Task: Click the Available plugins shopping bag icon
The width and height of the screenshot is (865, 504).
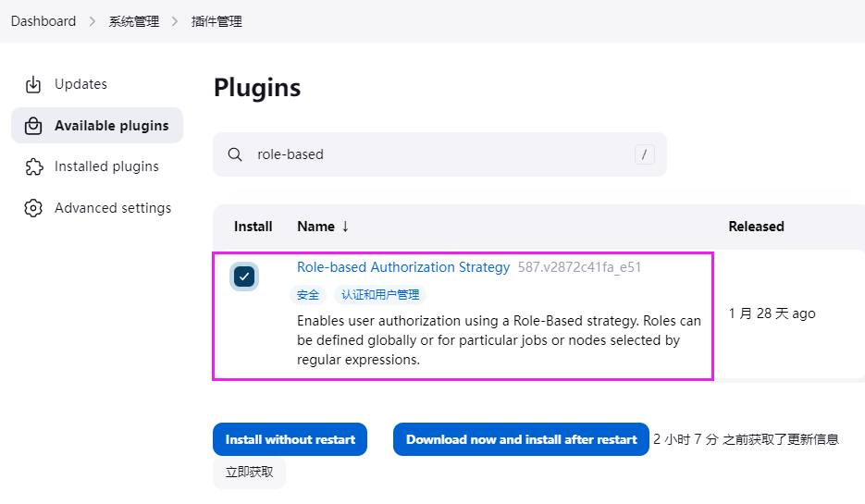Action: 33,126
